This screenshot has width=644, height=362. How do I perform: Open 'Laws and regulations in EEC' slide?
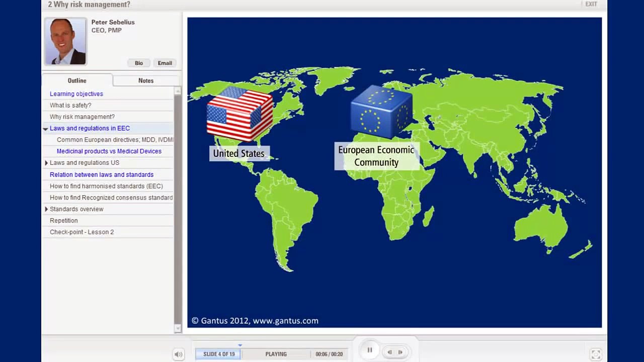pos(90,128)
